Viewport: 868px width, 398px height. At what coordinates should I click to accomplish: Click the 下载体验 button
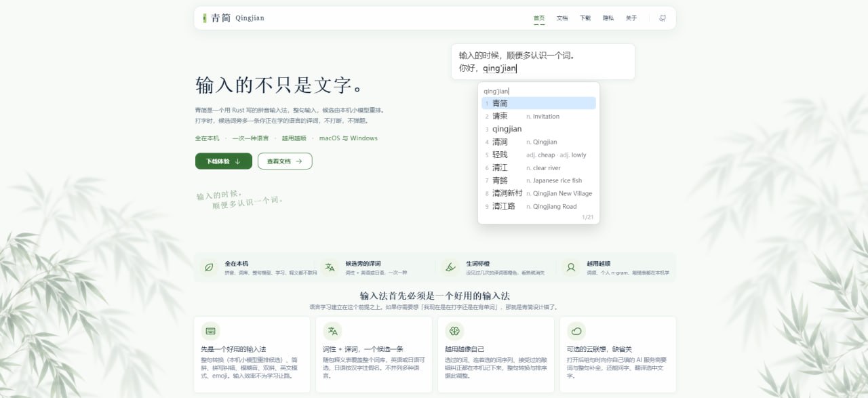click(x=224, y=161)
